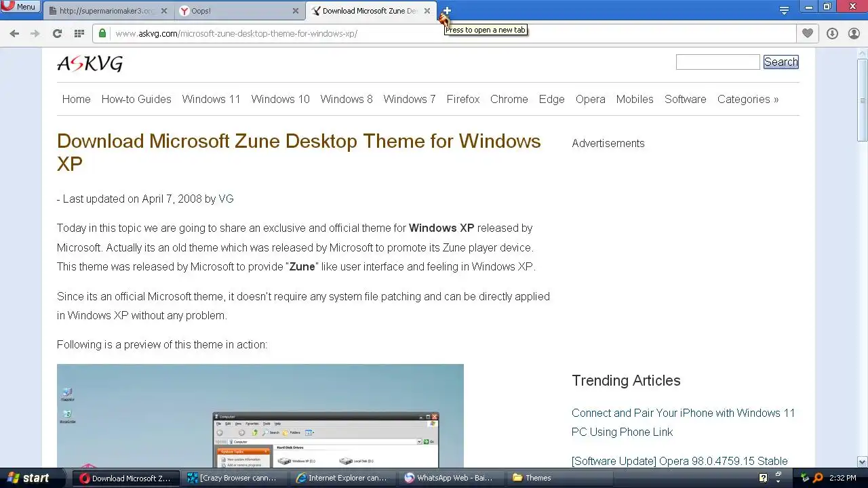Open the Home nav link

[x=77, y=99]
